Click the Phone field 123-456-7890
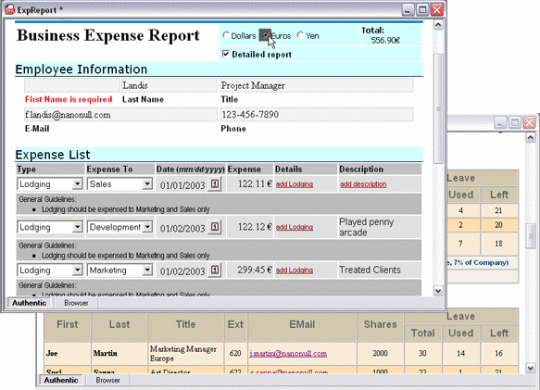 [316, 114]
